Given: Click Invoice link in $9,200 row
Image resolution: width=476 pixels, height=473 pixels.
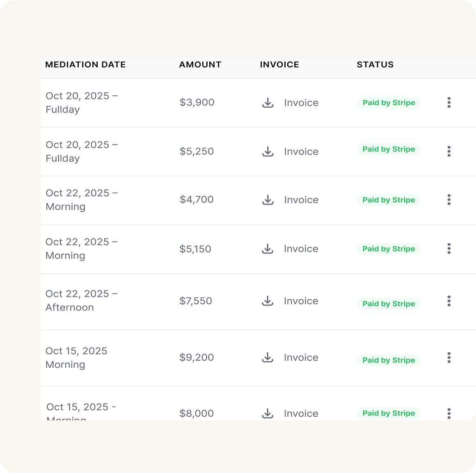Looking at the screenshot, I should (301, 358).
